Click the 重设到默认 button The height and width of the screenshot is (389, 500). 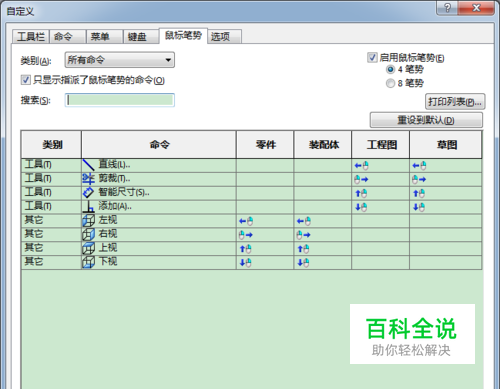pyautogui.click(x=426, y=120)
